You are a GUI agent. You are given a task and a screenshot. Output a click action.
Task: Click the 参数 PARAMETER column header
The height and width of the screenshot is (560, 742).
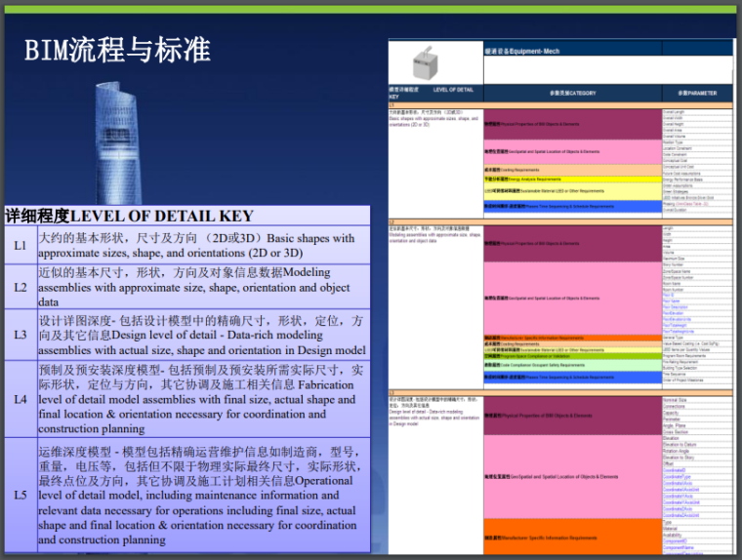pyautogui.click(x=697, y=93)
